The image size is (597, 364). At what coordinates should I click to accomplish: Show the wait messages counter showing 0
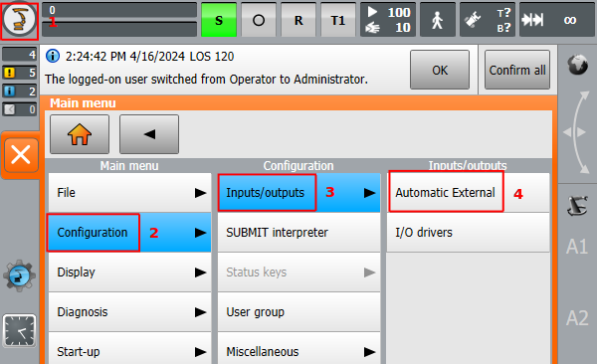[20, 109]
